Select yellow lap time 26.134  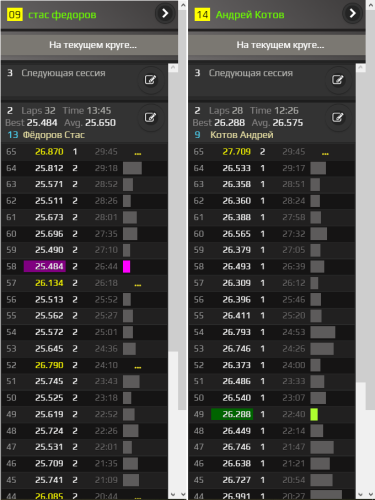[49, 283]
